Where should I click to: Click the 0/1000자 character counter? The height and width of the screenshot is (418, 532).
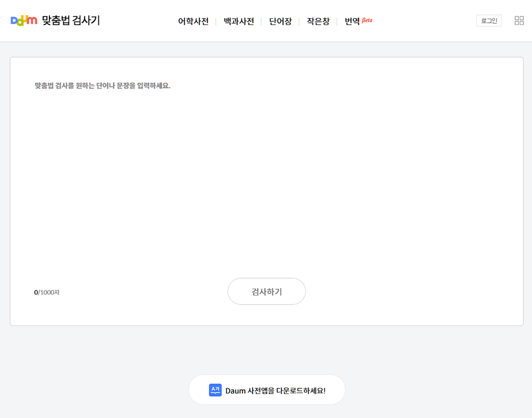point(46,291)
